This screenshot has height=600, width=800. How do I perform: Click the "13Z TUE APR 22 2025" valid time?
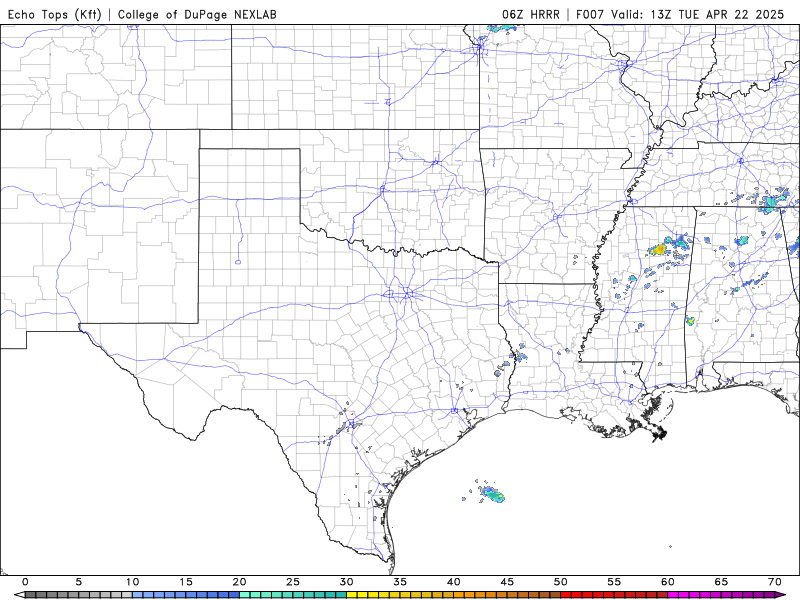[x=717, y=14]
